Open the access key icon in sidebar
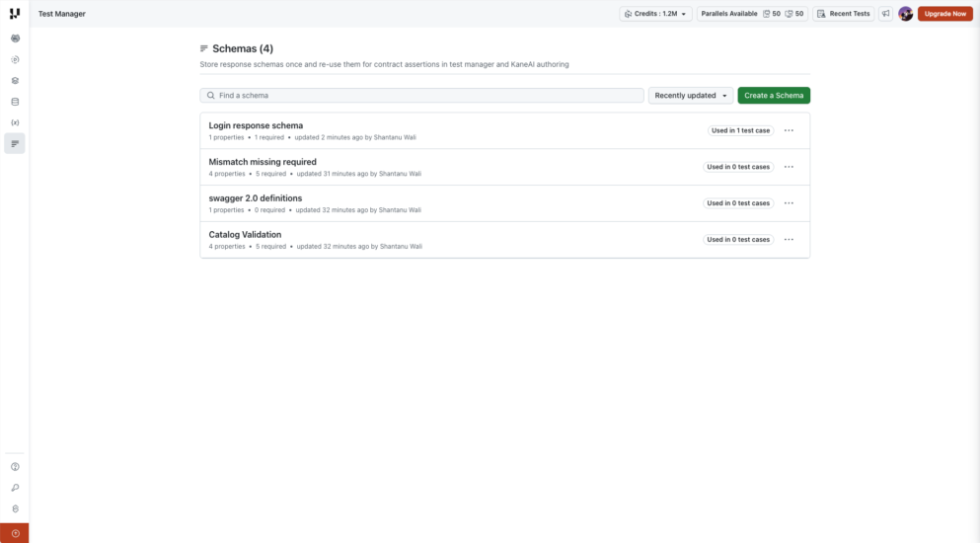980x543 pixels. tap(15, 488)
